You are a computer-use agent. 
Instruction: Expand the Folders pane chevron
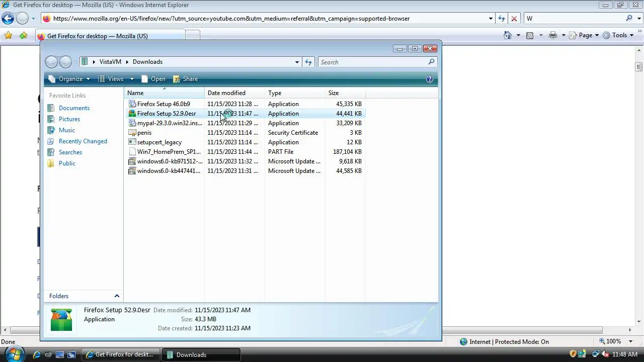(117, 296)
